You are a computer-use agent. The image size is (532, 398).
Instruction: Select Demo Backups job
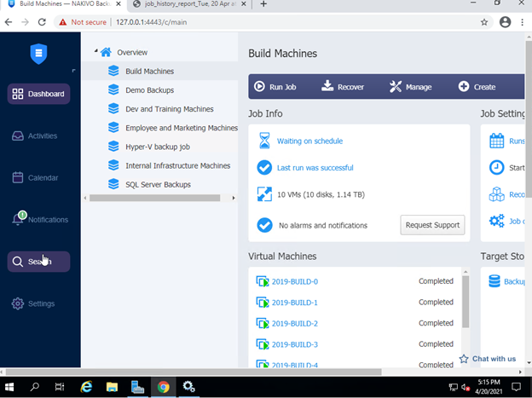(x=150, y=90)
